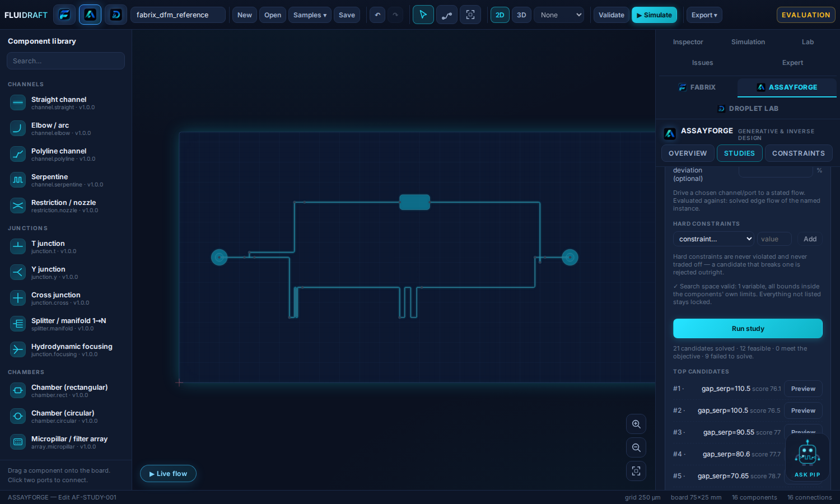The width and height of the screenshot is (840, 504).
Task: Click the redo arrow icon
Action: click(395, 15)
